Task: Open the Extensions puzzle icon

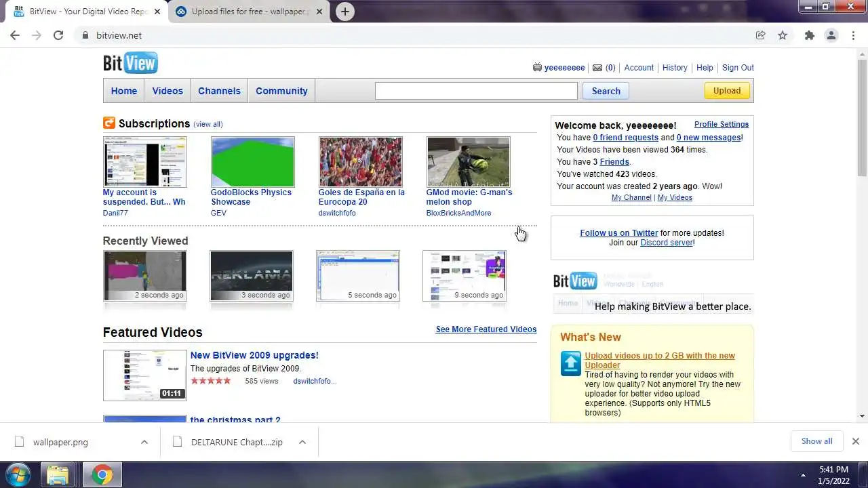Action: point(809,35)
